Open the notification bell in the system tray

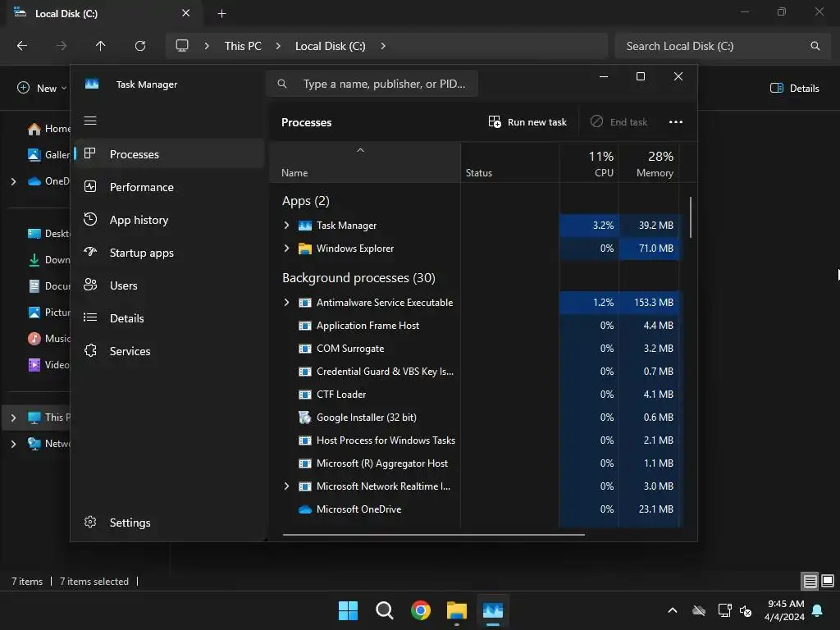[x=818, y=610]
